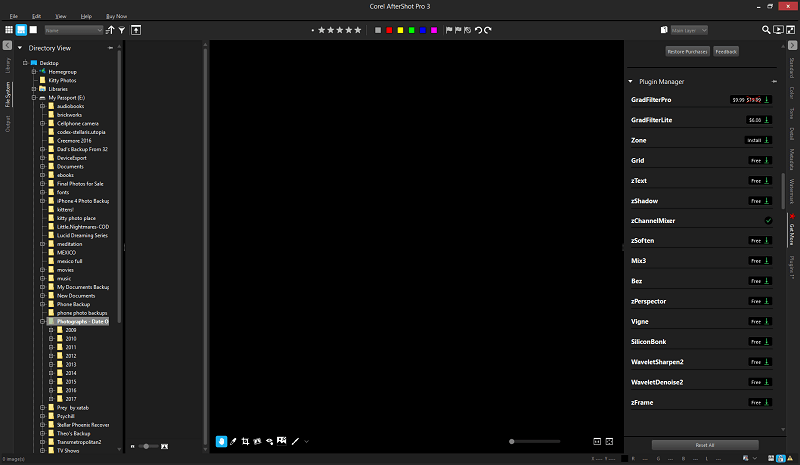Open the filter funnel tool

[x=122, y=30]
